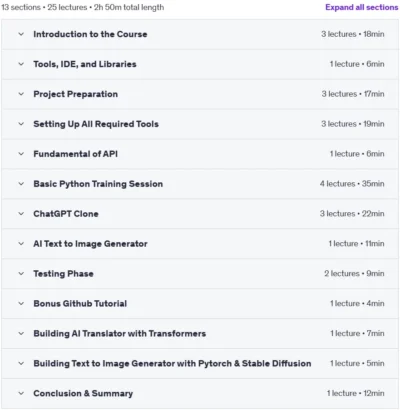Screen dimensions: 400x410
Task: Select Building AI Translator with Transformers title
Action: [x=120, y=334]
